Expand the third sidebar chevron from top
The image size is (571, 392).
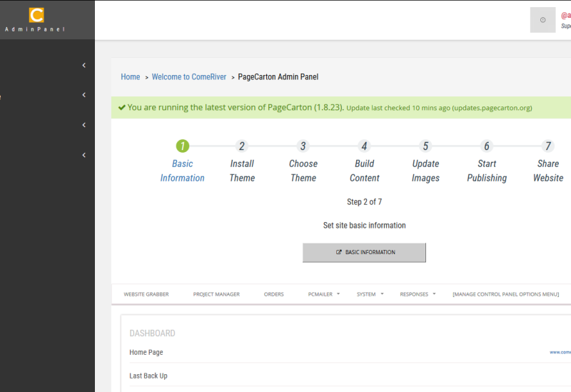84,125
